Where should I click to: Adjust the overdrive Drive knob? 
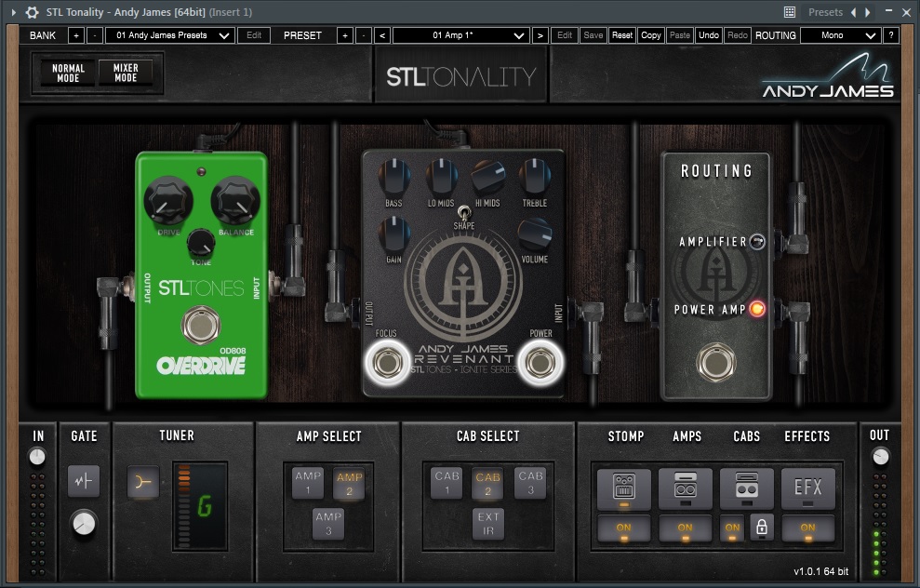click(167, 201)
